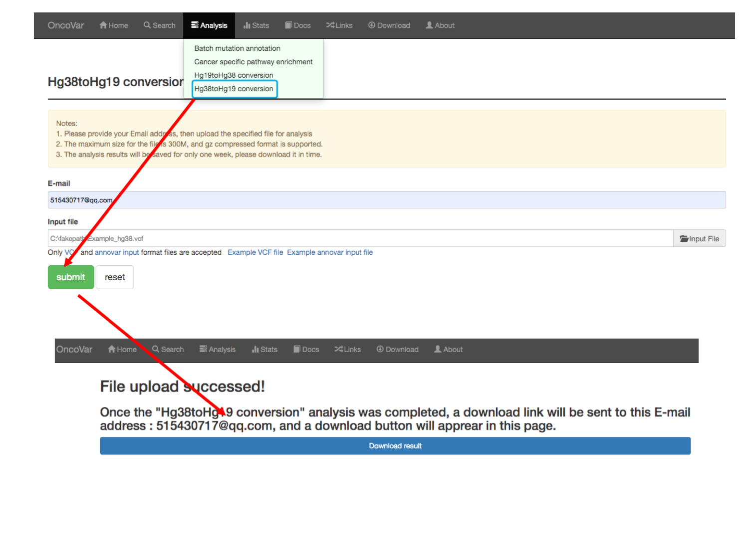Click the blue Download result button
This screenshot has height=560, width=747.
(x=395, y=446)
